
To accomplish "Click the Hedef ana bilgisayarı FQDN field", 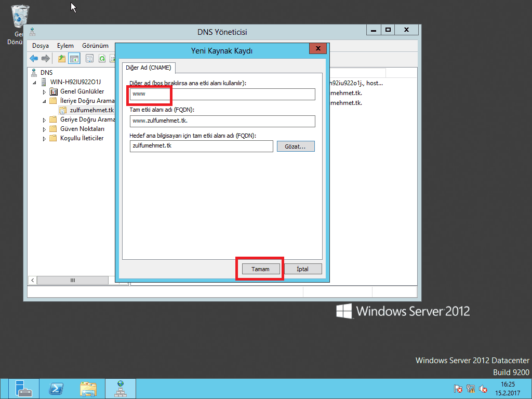I will point(201,146).
